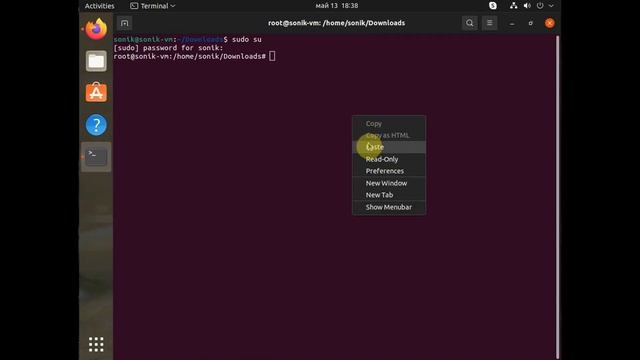Select the Terminal icon in dock
This screenshot has height=360, width=640.
click(96, 157)
